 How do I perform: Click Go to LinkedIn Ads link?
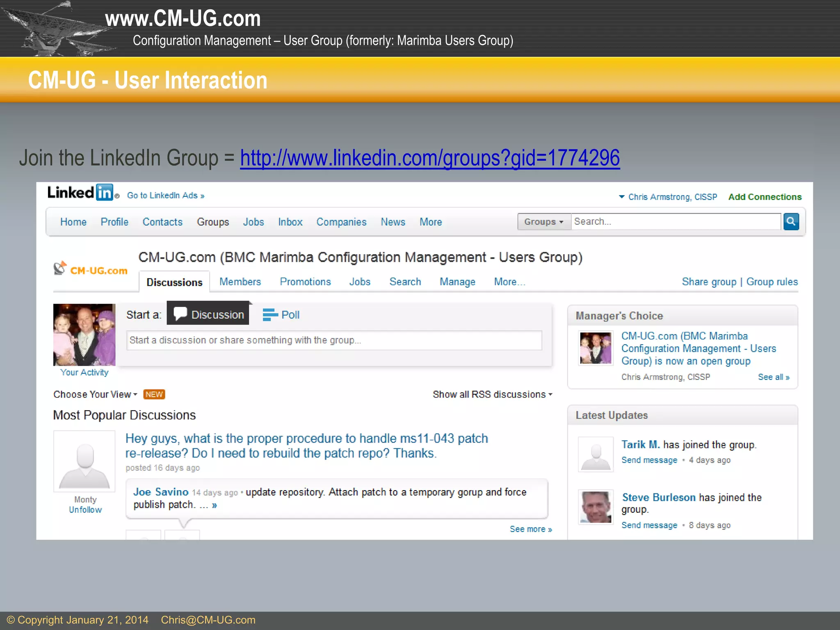point(166,196)
